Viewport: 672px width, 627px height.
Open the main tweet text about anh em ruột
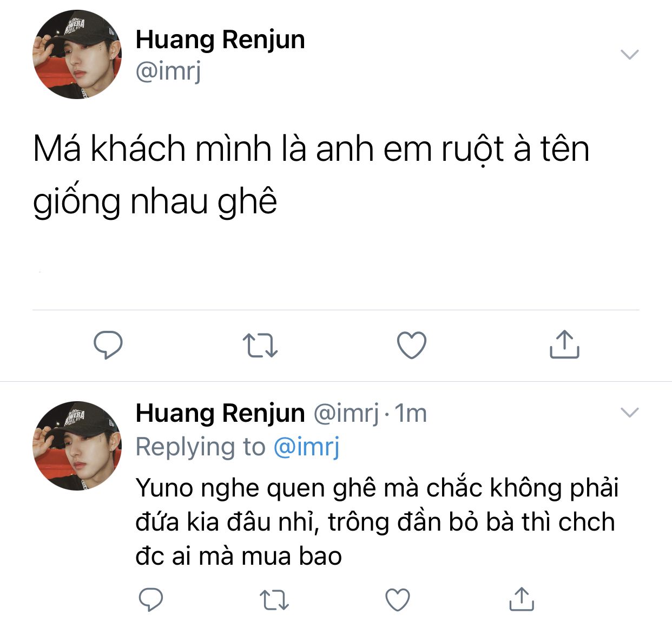click(x=311, y=174)
